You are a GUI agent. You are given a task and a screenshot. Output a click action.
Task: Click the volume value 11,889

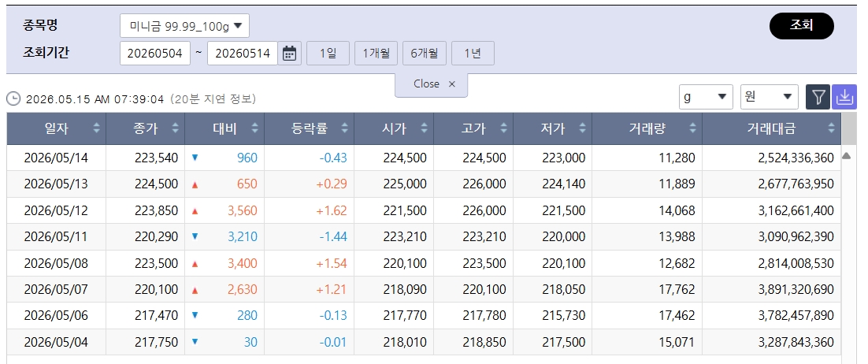677,184
